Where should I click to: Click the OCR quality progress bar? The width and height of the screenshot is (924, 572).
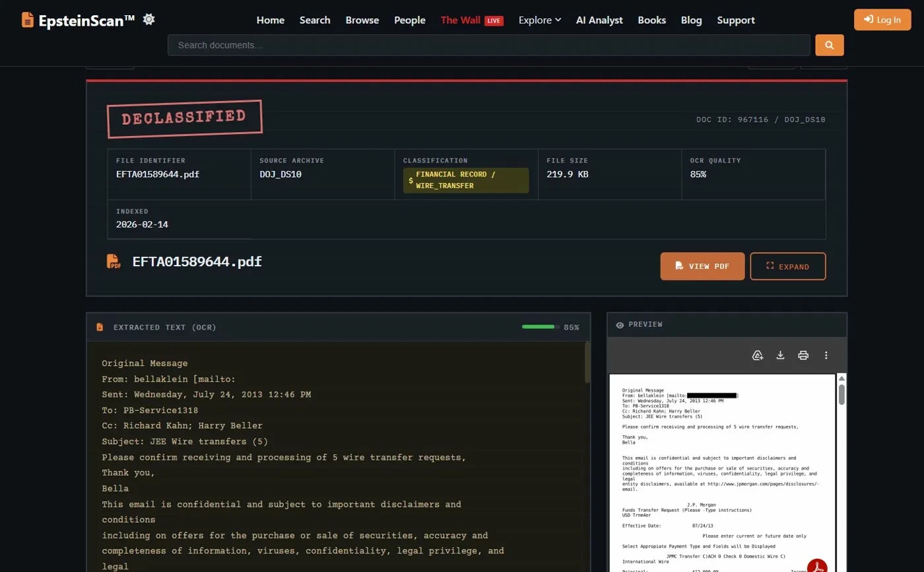point(541,326)
